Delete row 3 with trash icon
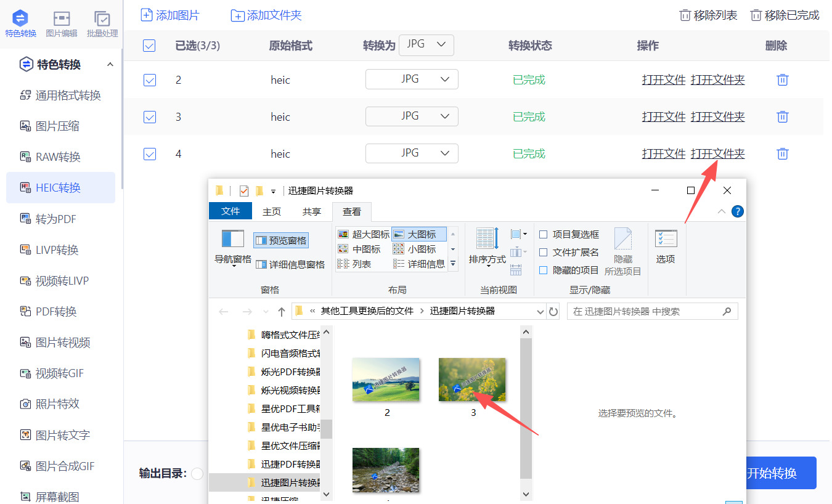The width and height of the screenshot is (832, 504). [x=782, y=117]
